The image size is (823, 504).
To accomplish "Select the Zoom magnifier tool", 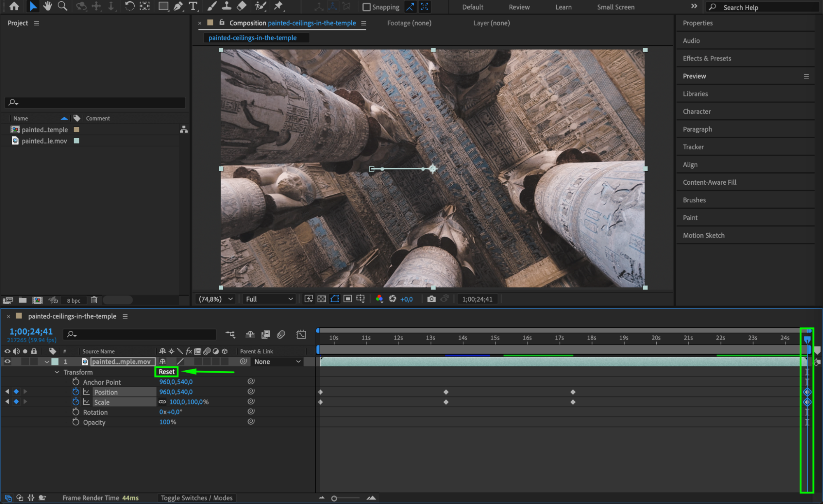I will [62, 6].
